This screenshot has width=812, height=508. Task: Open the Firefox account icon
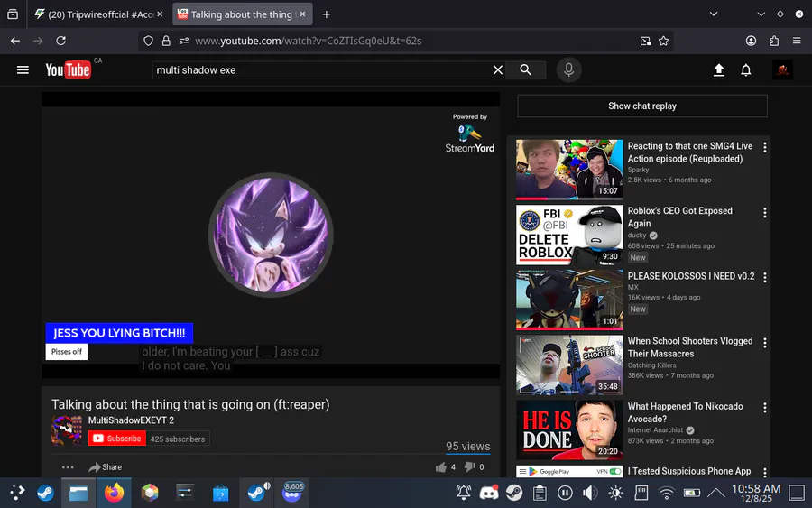click(751, 41)
